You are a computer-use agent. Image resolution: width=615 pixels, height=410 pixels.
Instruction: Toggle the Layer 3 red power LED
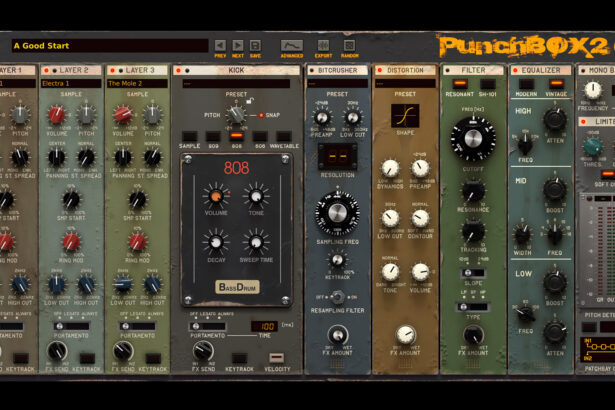tap(113, 71)
